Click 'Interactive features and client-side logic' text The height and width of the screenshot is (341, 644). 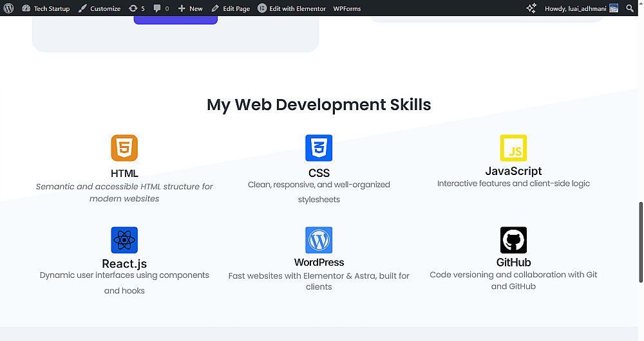click(x=513, y=183)
